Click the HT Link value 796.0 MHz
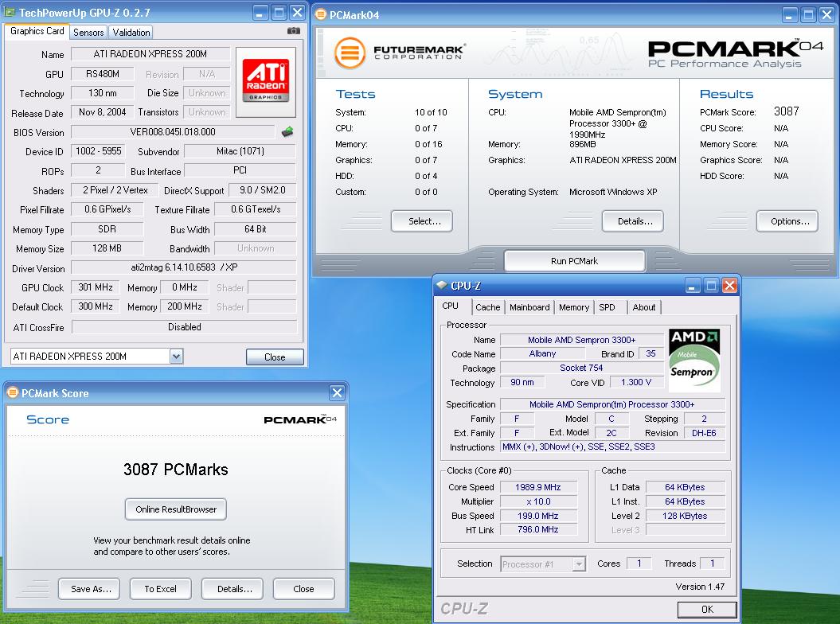840x624 pixels. pyautogui.click(x=538, y=529)
